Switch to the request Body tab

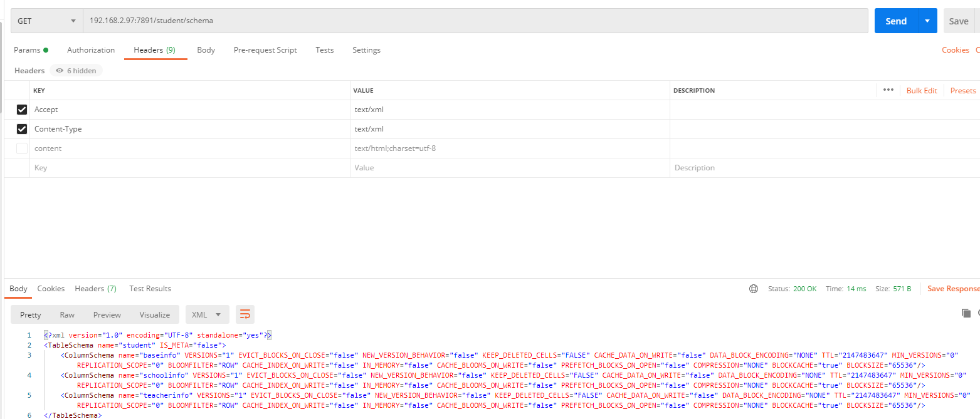[206, 50]
